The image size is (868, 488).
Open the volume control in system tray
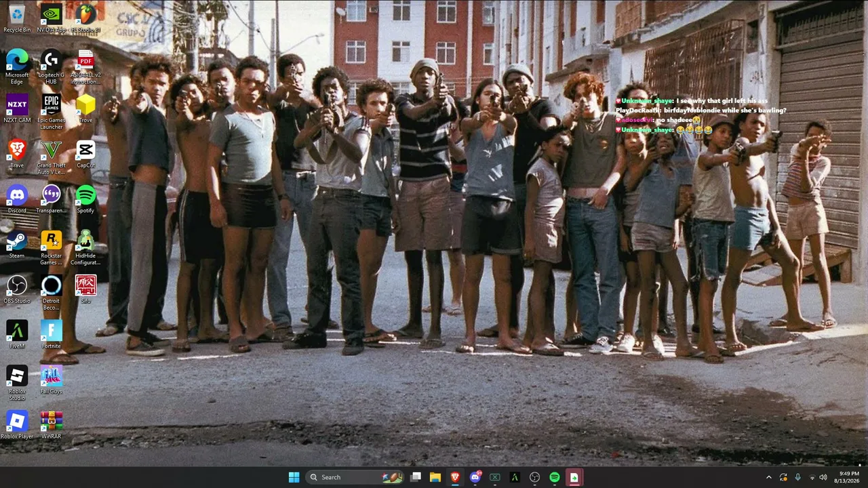[823, 477]
